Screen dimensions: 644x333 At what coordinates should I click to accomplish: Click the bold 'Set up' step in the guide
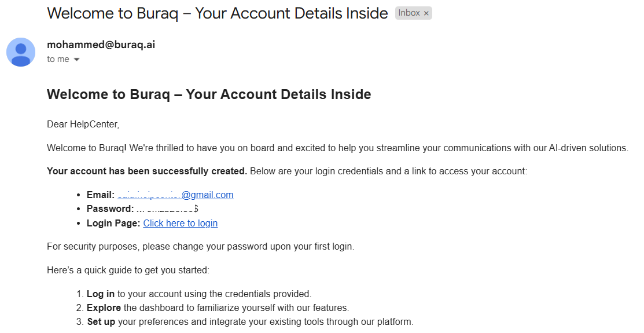click(101, 321)
